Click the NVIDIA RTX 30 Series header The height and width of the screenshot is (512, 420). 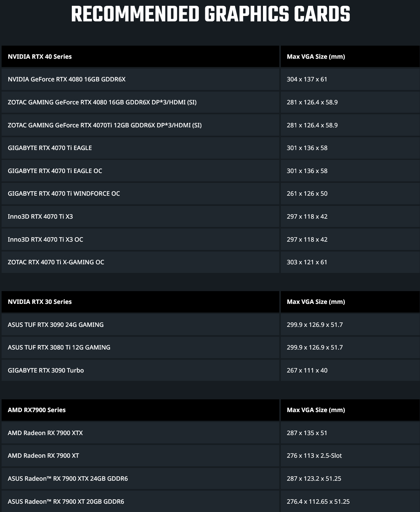[x=140, y=302]
